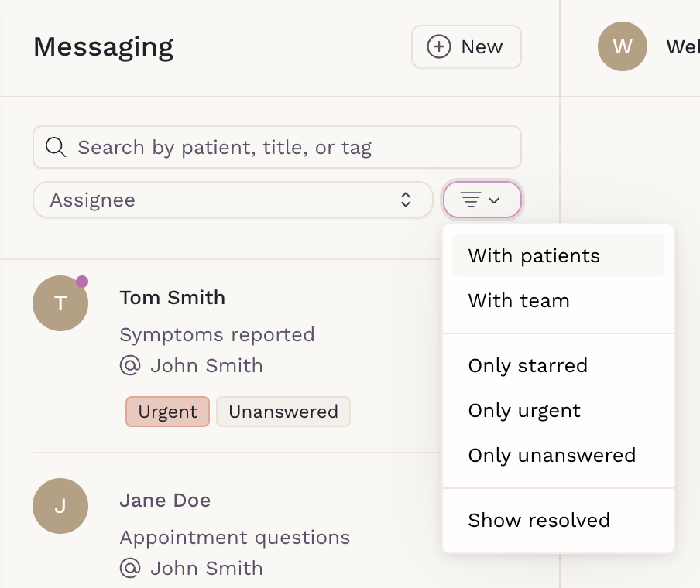Expand the Assignee dropdown

232,200
